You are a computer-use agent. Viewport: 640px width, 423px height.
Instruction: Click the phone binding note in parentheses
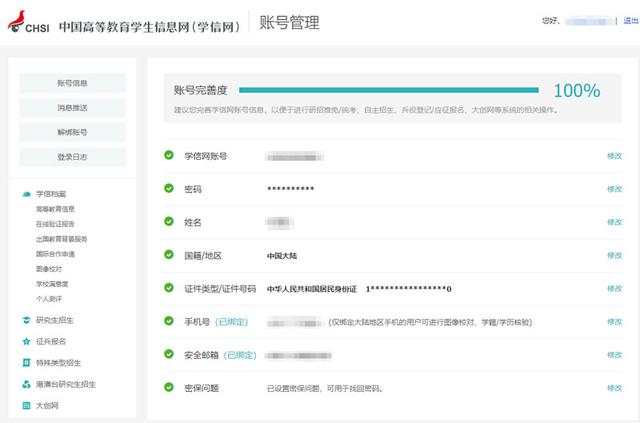coord(430,323)
